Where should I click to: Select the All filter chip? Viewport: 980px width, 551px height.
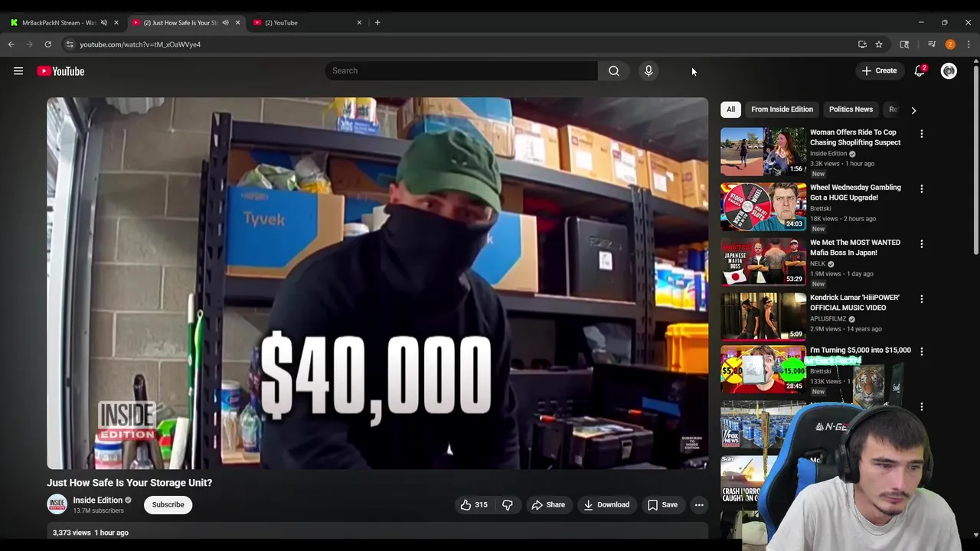tap(730, 109)
